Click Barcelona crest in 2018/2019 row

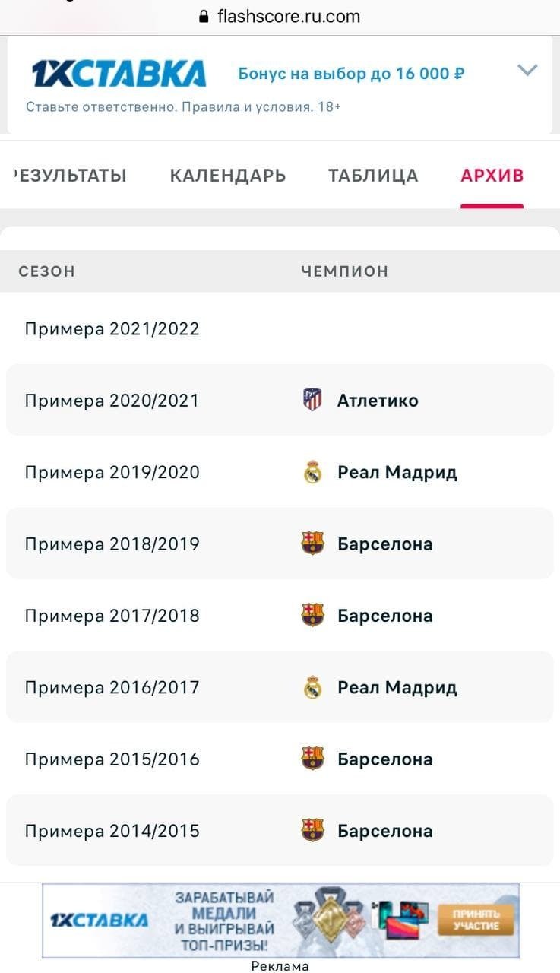[x=312, y=544]
